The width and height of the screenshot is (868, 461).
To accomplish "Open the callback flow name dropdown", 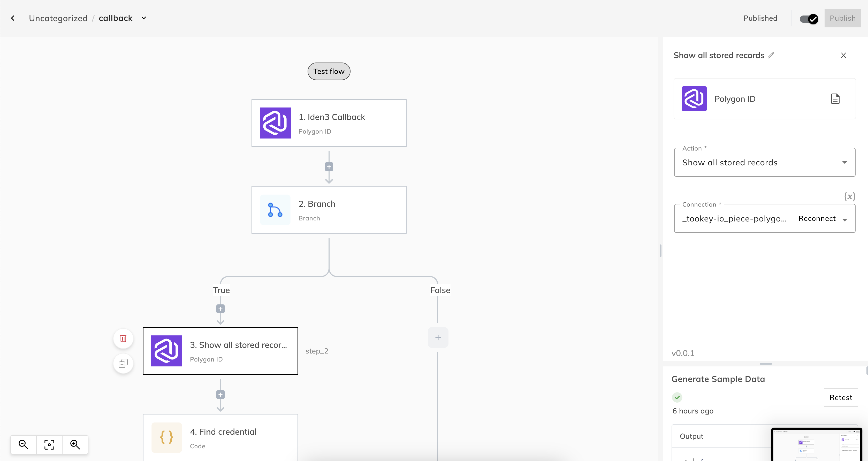I will (x=144, y=18).
